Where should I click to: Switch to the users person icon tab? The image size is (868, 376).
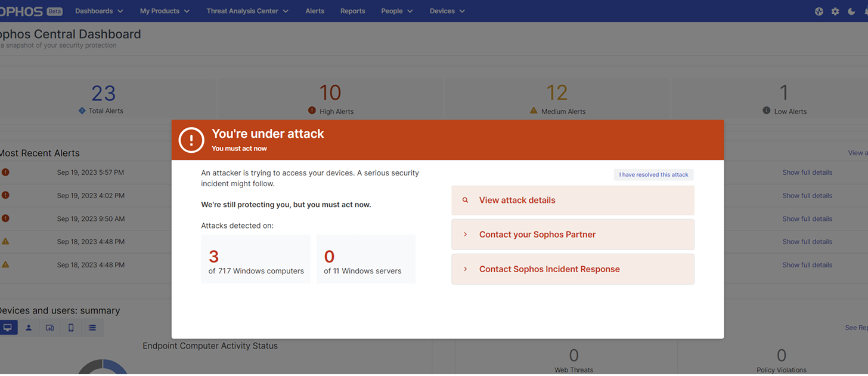(29, 328)
